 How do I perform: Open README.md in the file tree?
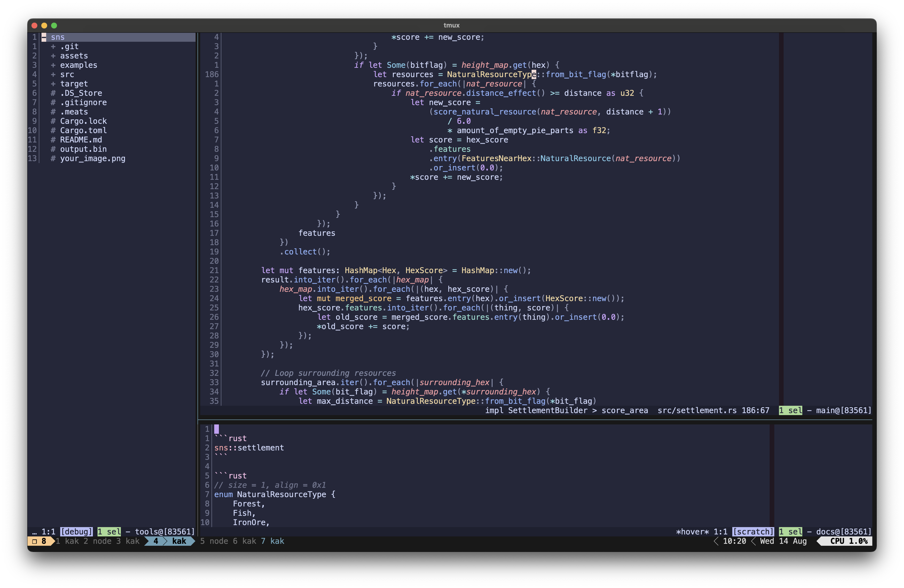tap(81, 140)
